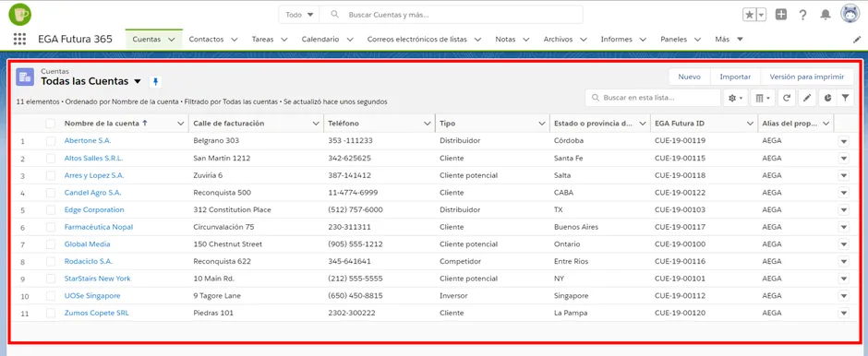Select the CUE-19-00119 ID cell
Screen dimensions: 868x356
680,141
